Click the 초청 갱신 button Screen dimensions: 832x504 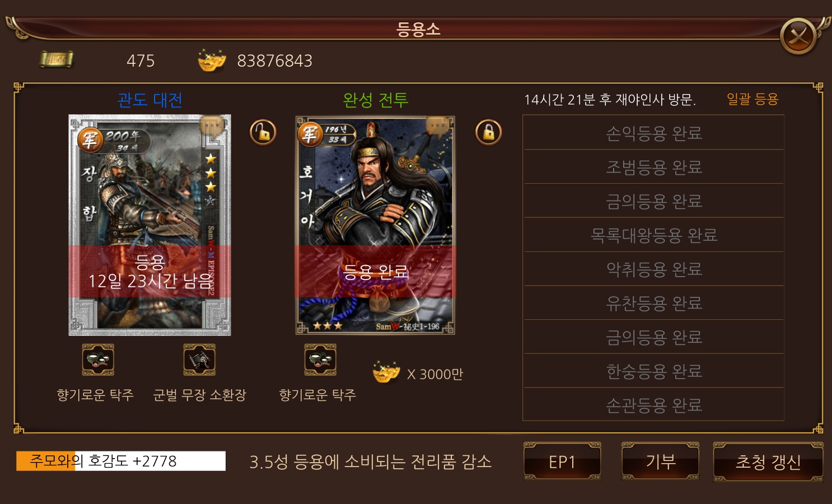(x=768, y=461)
